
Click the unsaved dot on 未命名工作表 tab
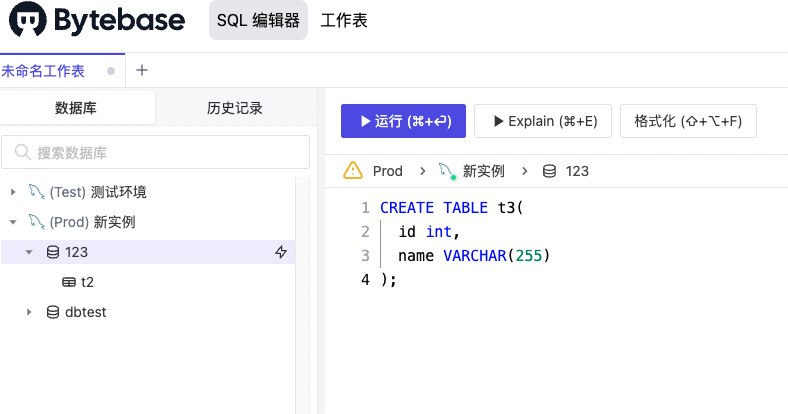click(x=111, y=71)
